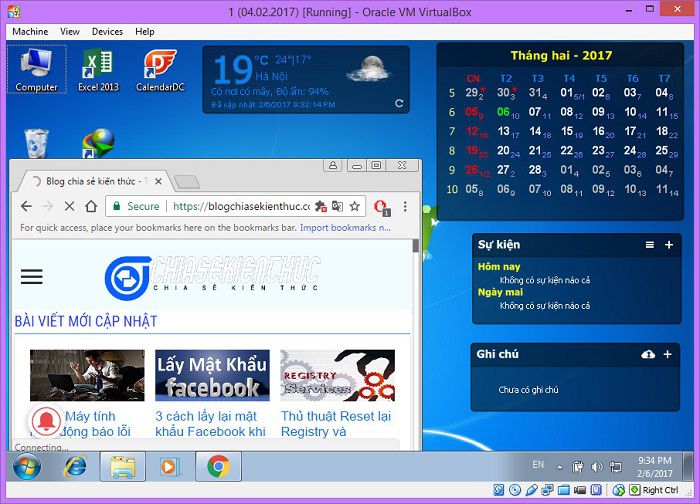
Task: Select date 06 highlighted green in calendar
Action: (x=504, y=112)
